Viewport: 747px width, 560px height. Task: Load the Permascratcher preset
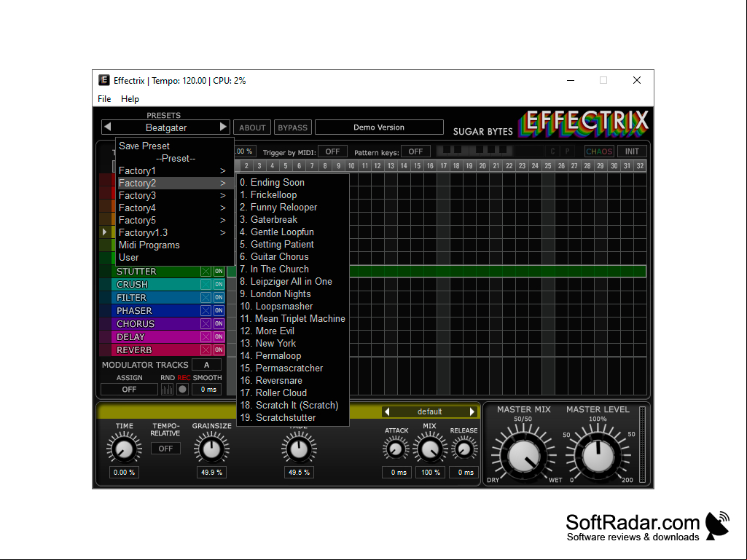pos(293,368)
